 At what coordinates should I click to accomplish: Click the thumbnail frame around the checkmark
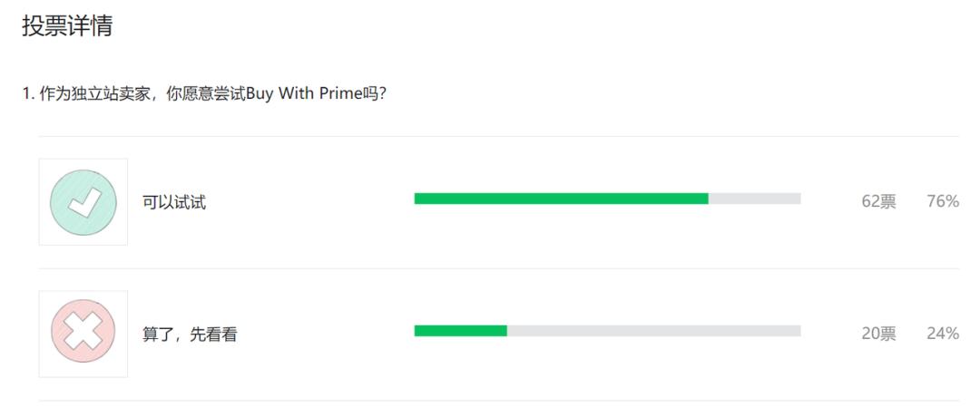click(x=83, y=201)
